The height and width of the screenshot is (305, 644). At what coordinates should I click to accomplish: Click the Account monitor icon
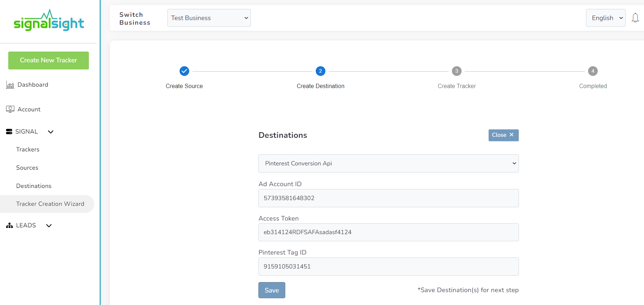tap(10, 109)
